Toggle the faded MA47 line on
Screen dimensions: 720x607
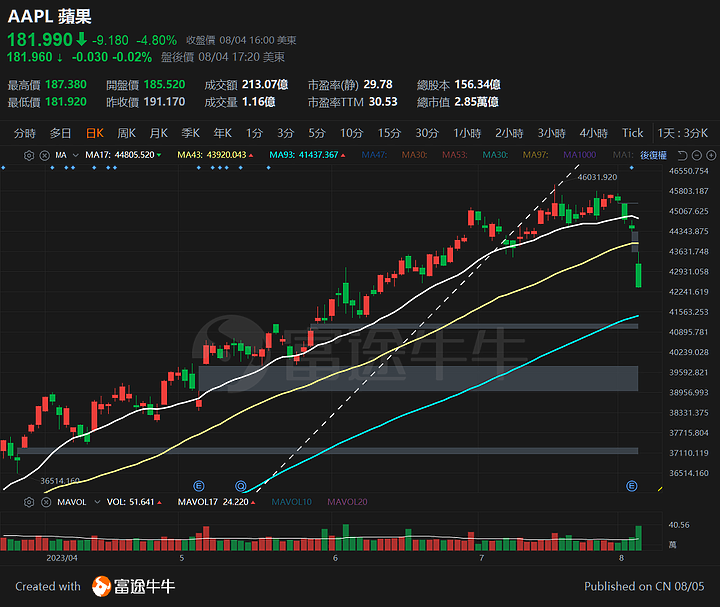coord(374,155)
